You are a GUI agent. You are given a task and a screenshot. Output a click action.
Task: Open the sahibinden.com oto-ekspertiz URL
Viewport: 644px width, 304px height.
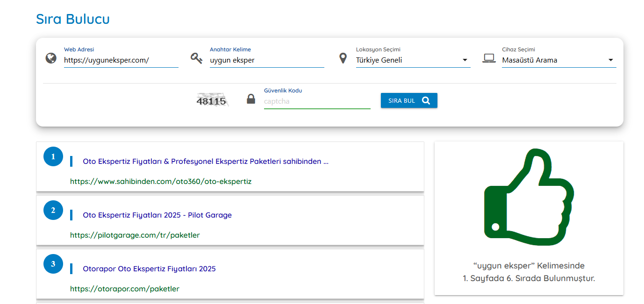(x=161, y=181)
